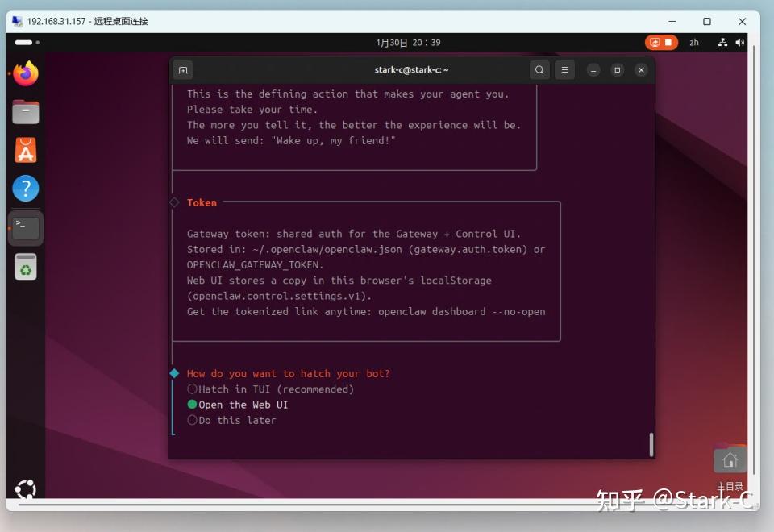Open the terminal hamburger menu
Image resolution: width=774 pixels, height=532 pixels.
pos(564,70)
